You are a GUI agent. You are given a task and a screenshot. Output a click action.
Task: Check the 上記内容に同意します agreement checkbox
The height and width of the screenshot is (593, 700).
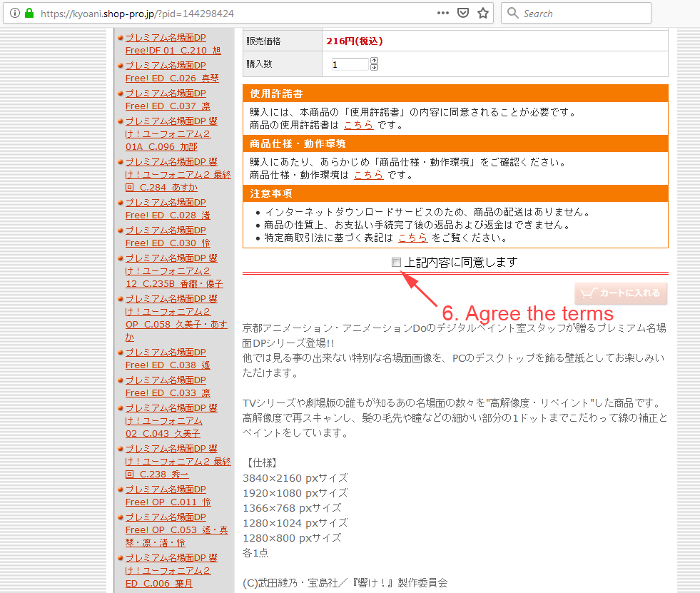click(x=397, y=263)
